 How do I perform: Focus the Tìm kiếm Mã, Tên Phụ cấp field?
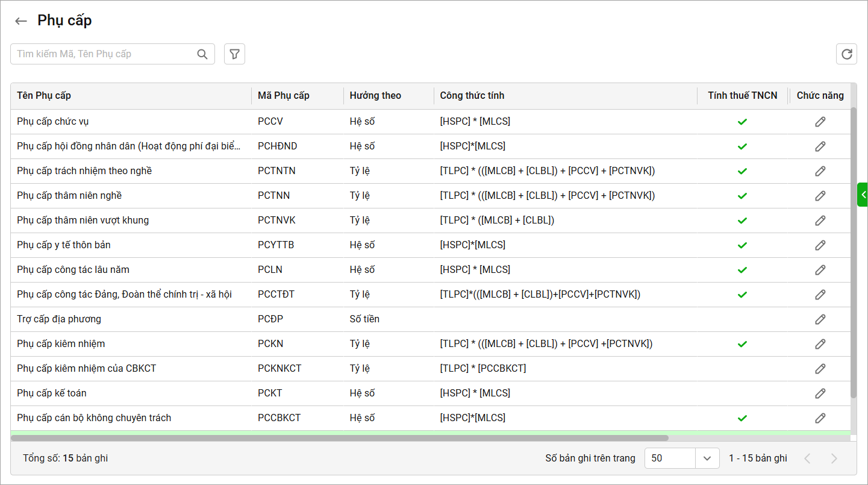(102, 54)
